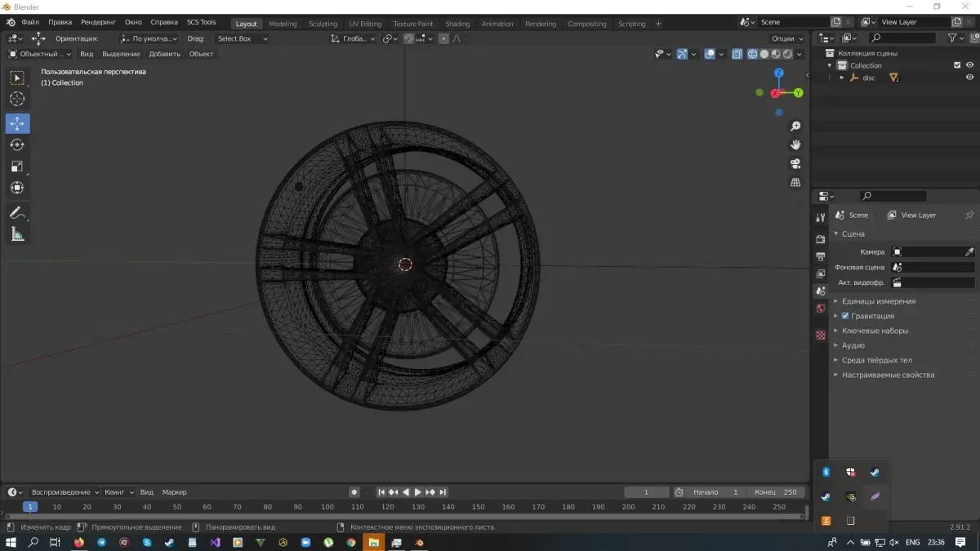Enable the Gravity checkbox

pyautogui.click(x=845, y=316)
